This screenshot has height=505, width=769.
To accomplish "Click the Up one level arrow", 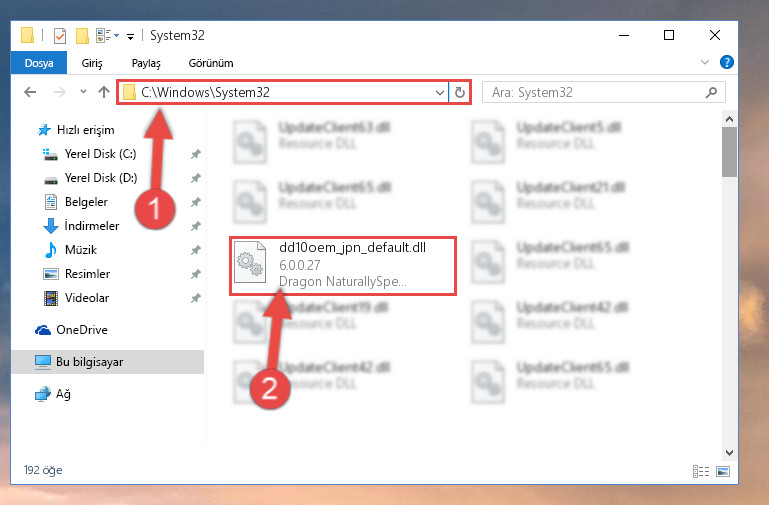I will point(103,92).
